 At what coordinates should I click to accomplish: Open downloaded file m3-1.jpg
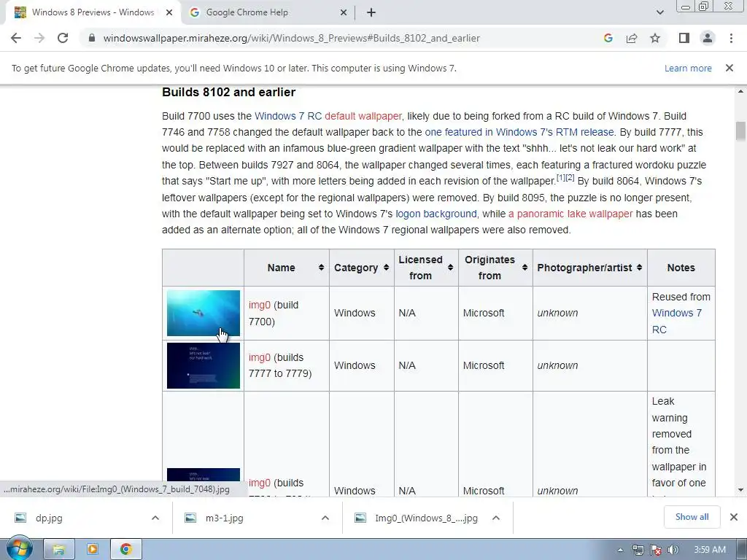click(x=224, y=518)
